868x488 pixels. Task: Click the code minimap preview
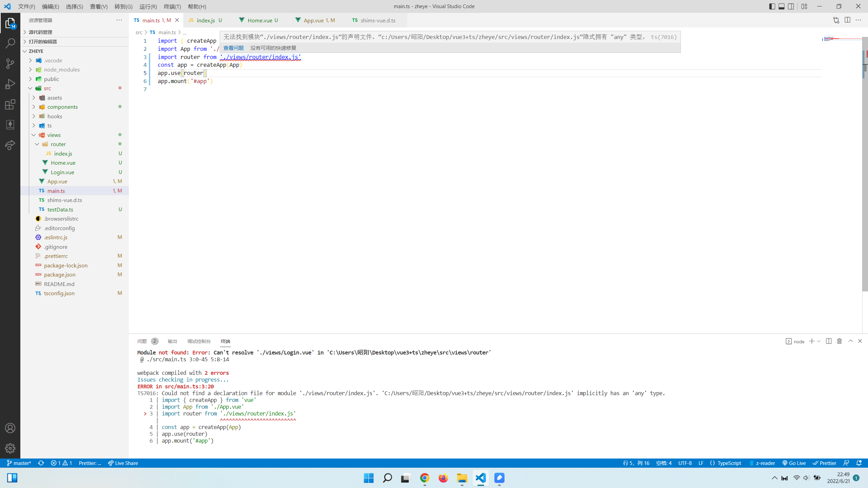click(x=842, y=39)
